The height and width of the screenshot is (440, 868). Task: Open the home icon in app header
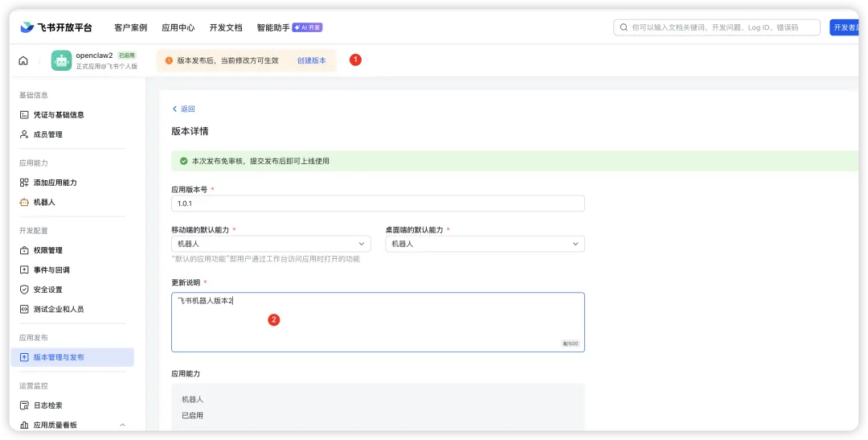coord(23,61)
